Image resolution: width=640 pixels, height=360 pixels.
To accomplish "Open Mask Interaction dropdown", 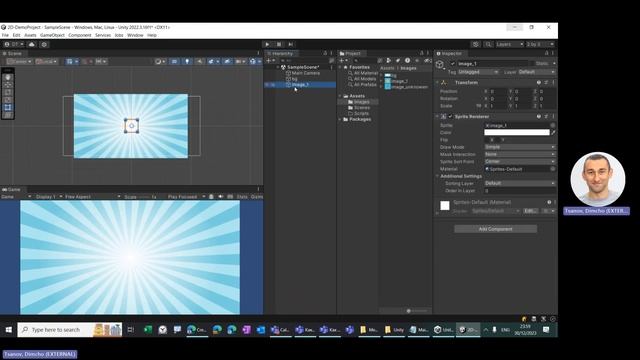I will [520, 154].
